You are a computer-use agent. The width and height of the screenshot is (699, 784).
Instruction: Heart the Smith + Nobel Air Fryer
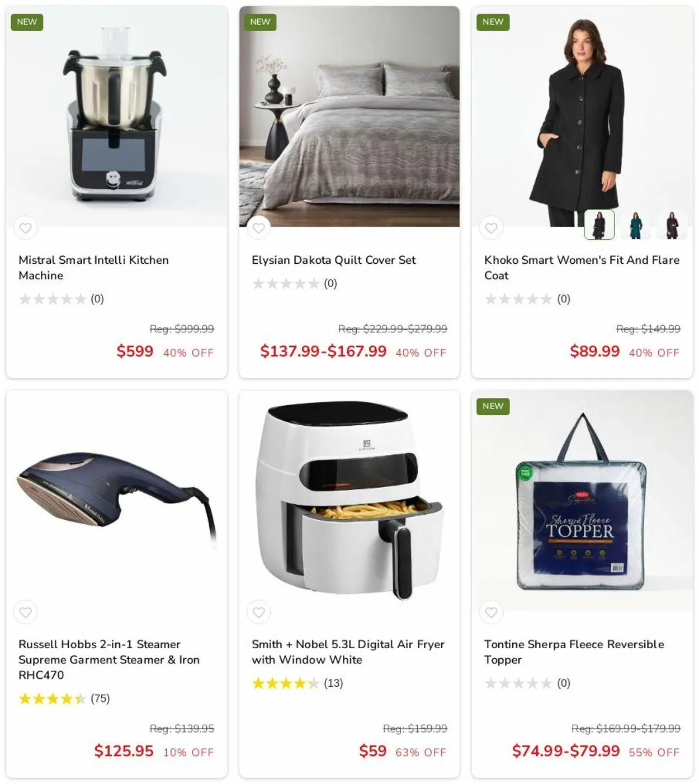[x=258, y=612]
